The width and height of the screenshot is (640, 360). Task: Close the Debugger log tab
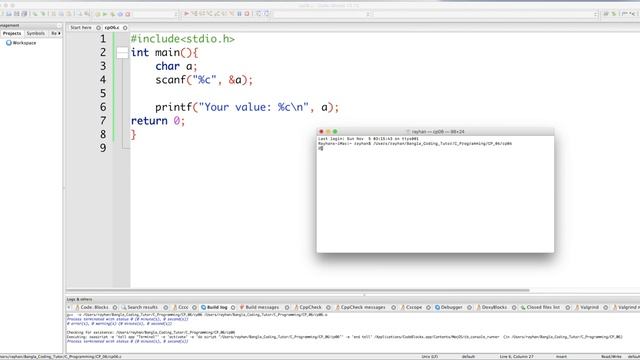(x=469, y=307)
